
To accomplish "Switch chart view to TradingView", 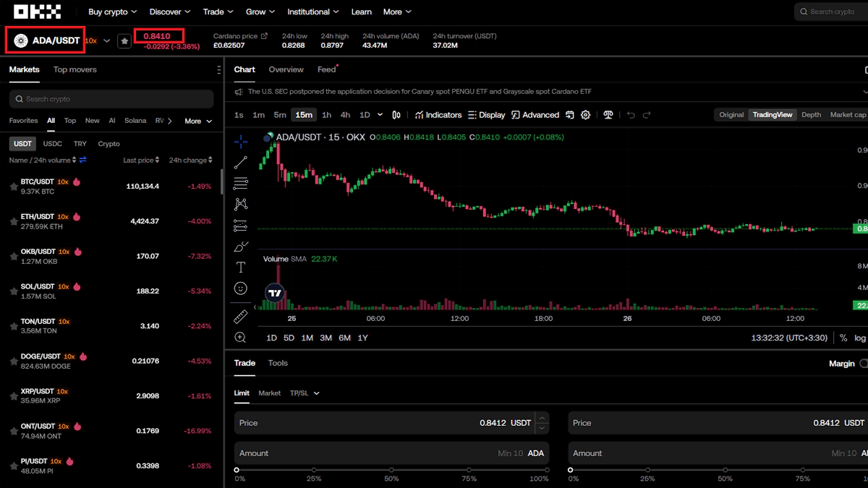I will point(773,115).
